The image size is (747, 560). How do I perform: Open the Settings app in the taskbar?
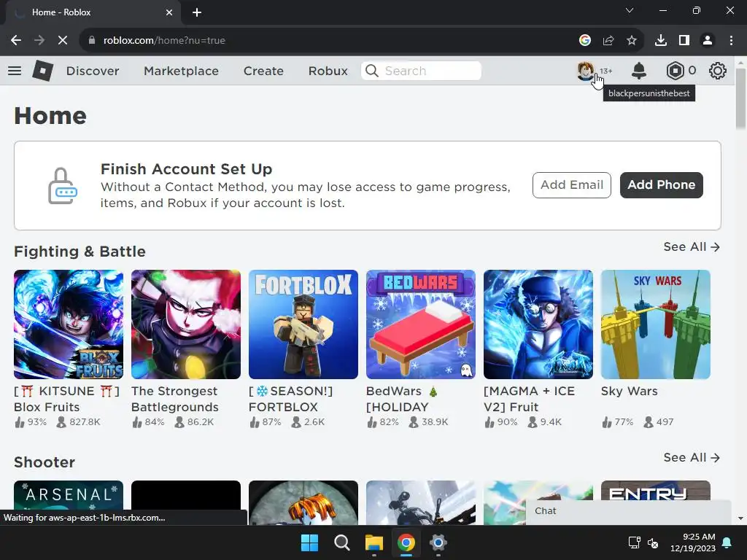click(438, 542)
